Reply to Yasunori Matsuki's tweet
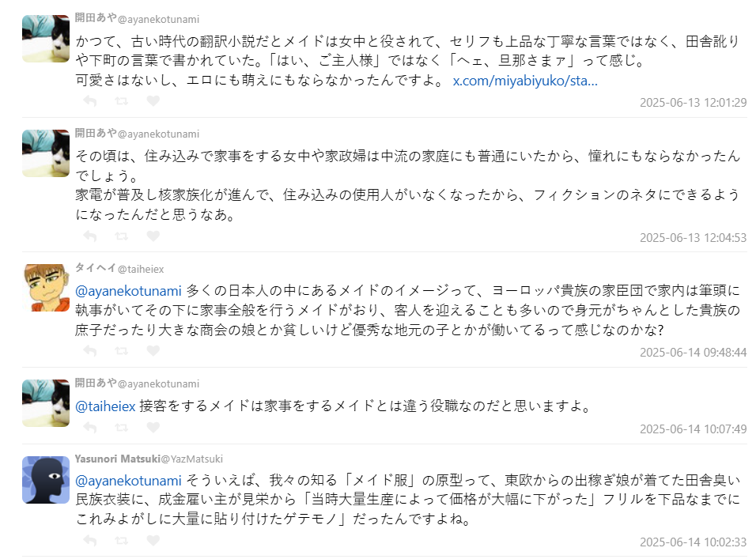 point(89,540)
